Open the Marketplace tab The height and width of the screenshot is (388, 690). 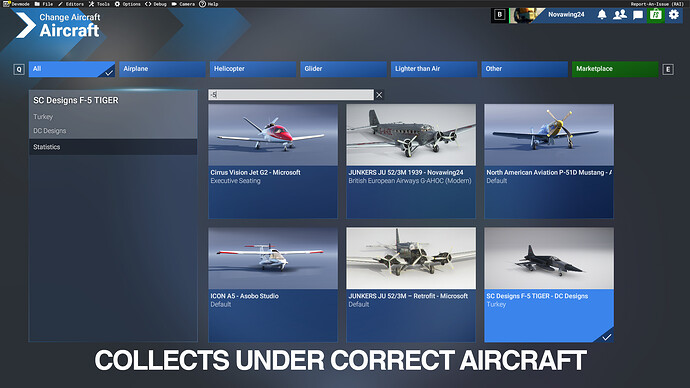click(615, 69)
